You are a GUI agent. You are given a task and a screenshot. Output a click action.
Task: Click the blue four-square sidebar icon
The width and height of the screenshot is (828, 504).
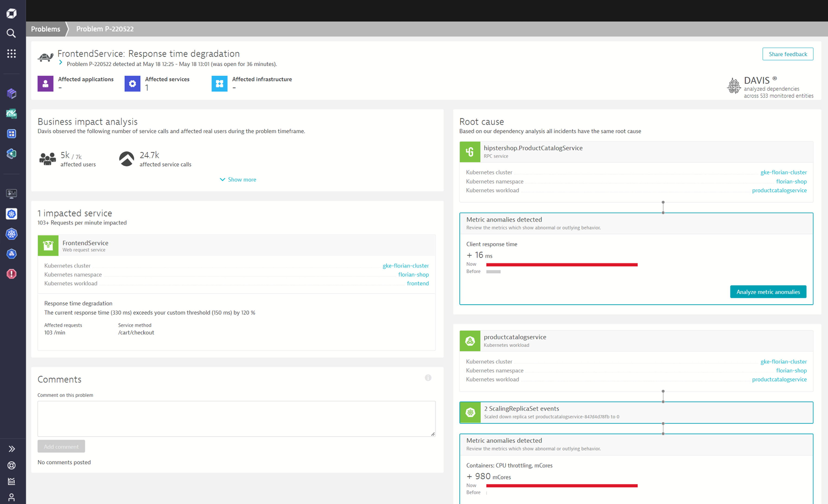coord(11,134)
